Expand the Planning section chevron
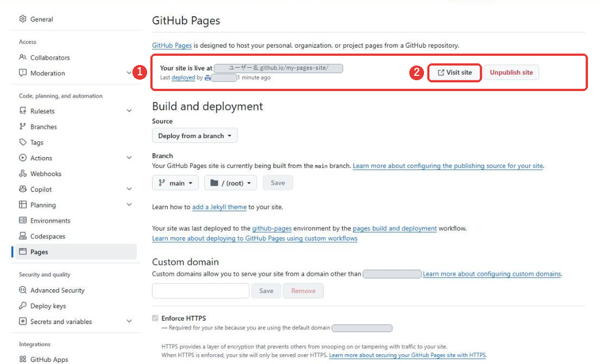This screenshot has width=601, height=364. (129, 205)
